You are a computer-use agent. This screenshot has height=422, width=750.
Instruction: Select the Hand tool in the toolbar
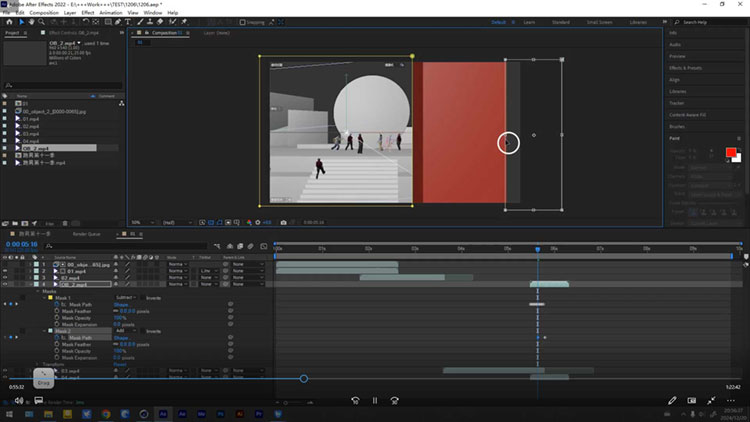click(x=31, y=21)
